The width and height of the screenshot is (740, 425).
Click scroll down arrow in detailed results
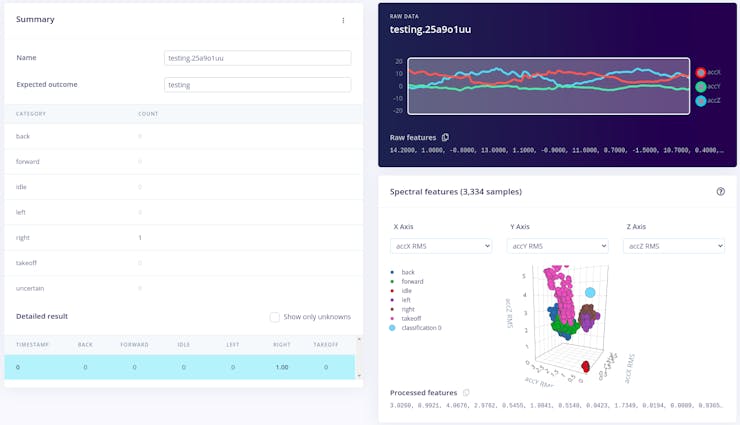tap(359, 375)
